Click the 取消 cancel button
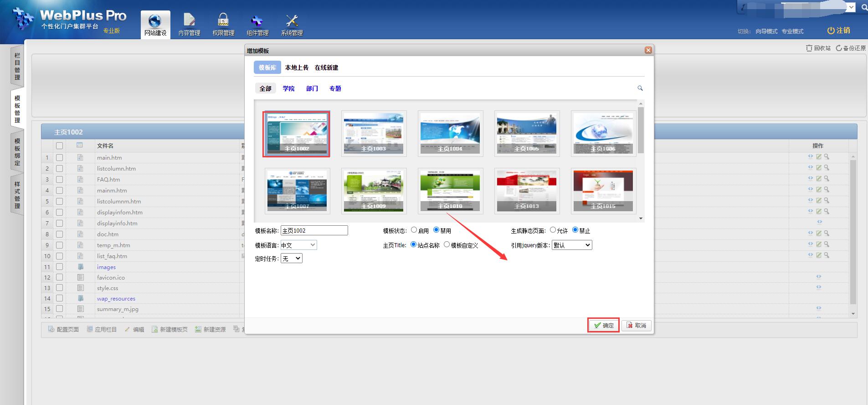The image size is (868, 405). [x=637, y=325]
